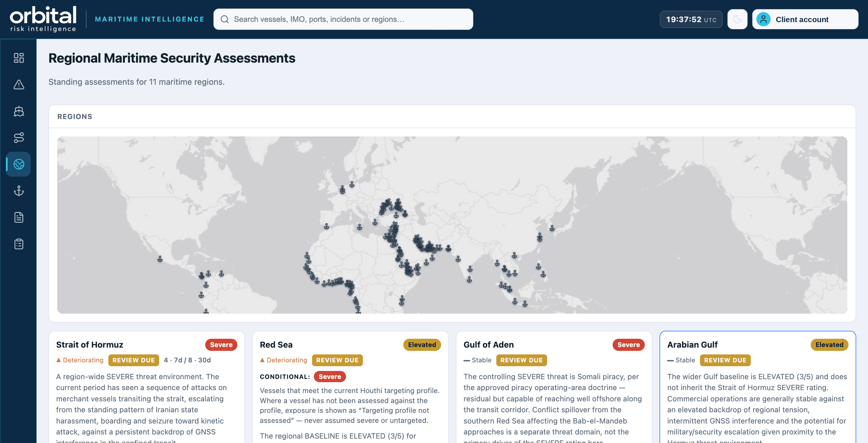Open the ports anchor icon in sidebar
Viewport: 868px width, 443px height.
[x=19, y=191]
